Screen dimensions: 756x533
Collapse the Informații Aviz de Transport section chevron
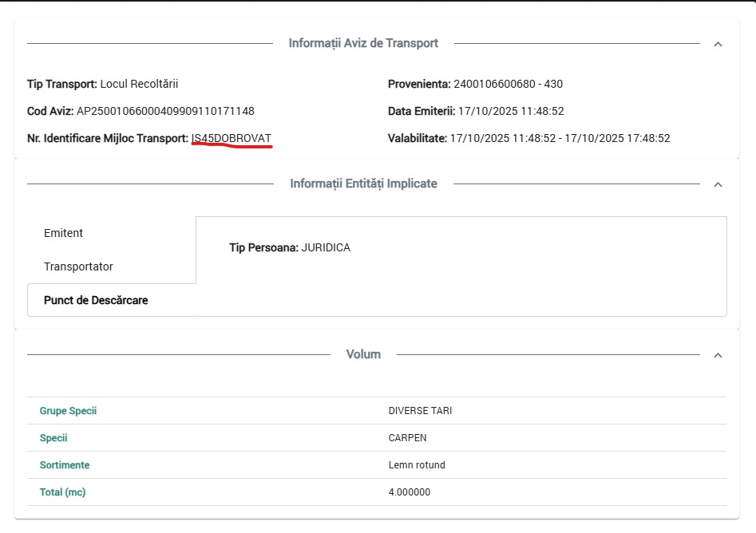pos(717,44)
